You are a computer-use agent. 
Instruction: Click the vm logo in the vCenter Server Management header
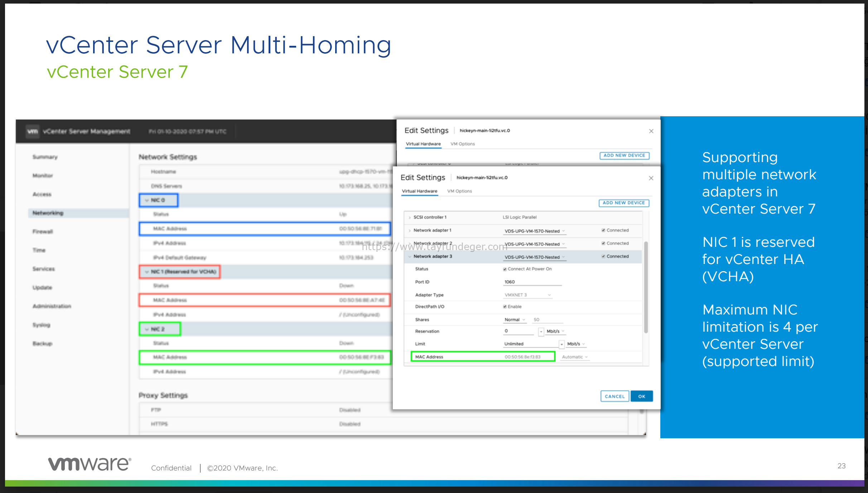(x=33, y=131)
